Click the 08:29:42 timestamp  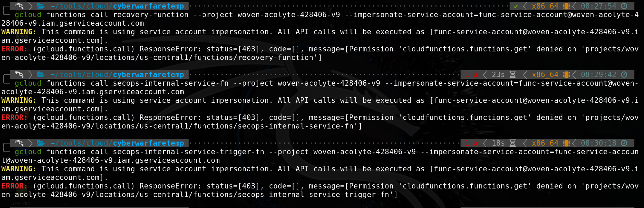tap(598, 75)
